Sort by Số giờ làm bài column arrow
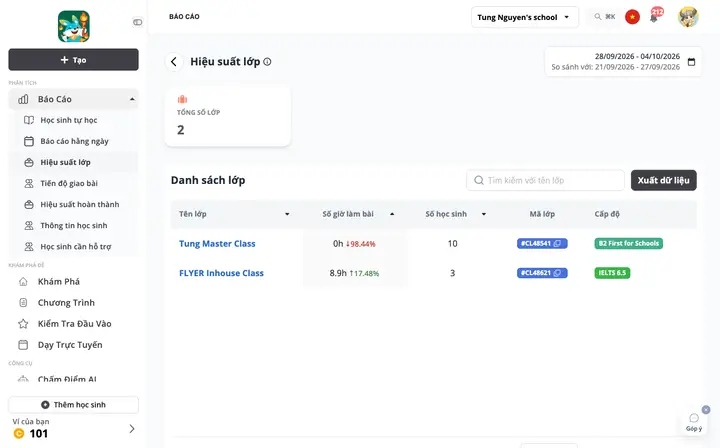This screenshot has height=448, width=720. [x=392, y=214]
